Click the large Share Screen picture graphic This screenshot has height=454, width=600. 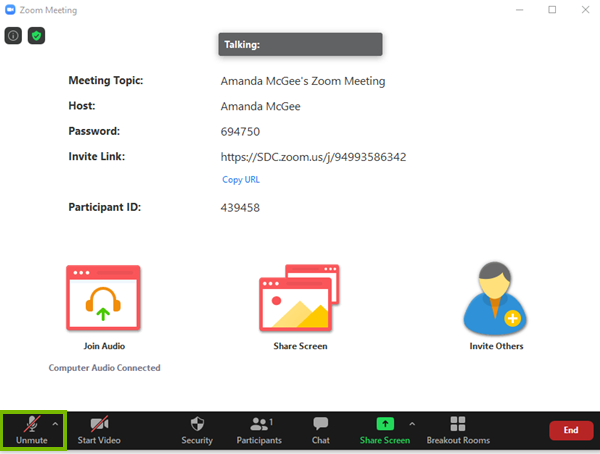coord(299,298)
